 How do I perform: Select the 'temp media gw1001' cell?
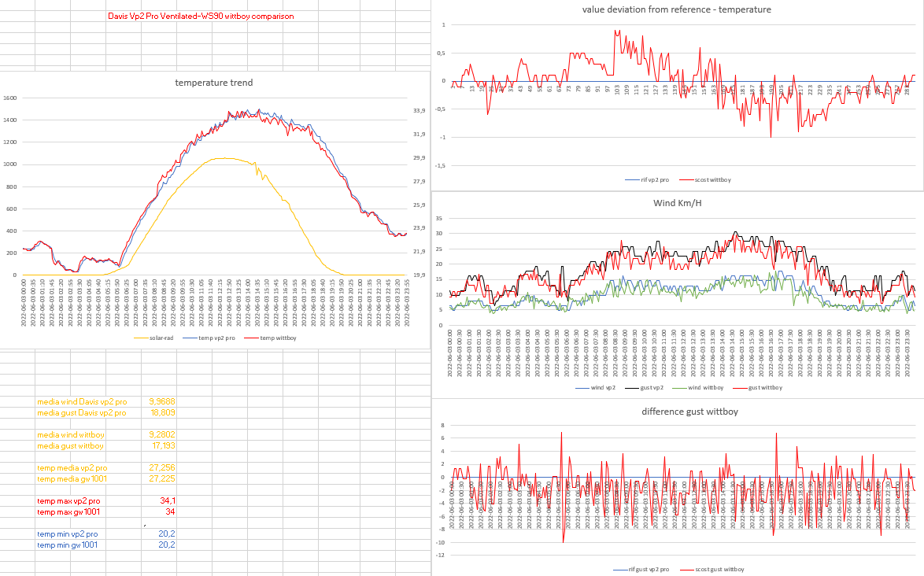(x=72, y=478)
